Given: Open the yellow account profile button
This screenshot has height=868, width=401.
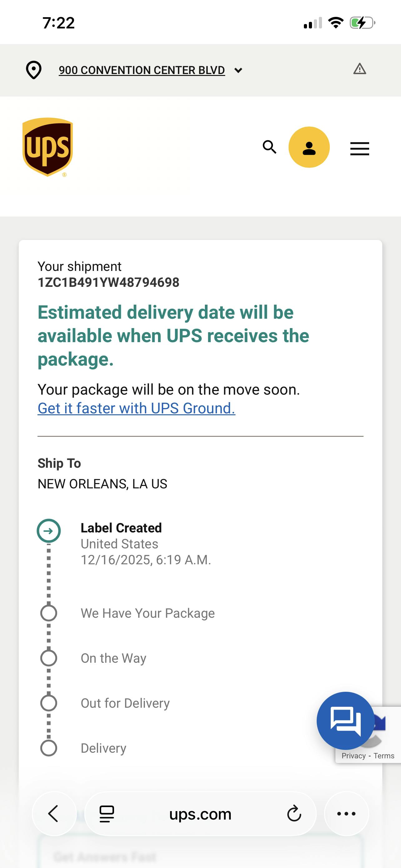Looking at the screenshot, I should coord(309,147).
